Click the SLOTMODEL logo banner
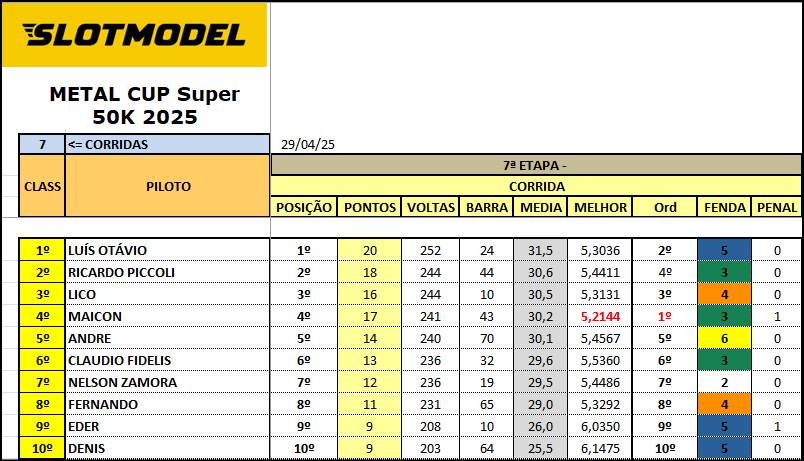The height and width of the screenshot is (461, 804). (x=134, y=35)
